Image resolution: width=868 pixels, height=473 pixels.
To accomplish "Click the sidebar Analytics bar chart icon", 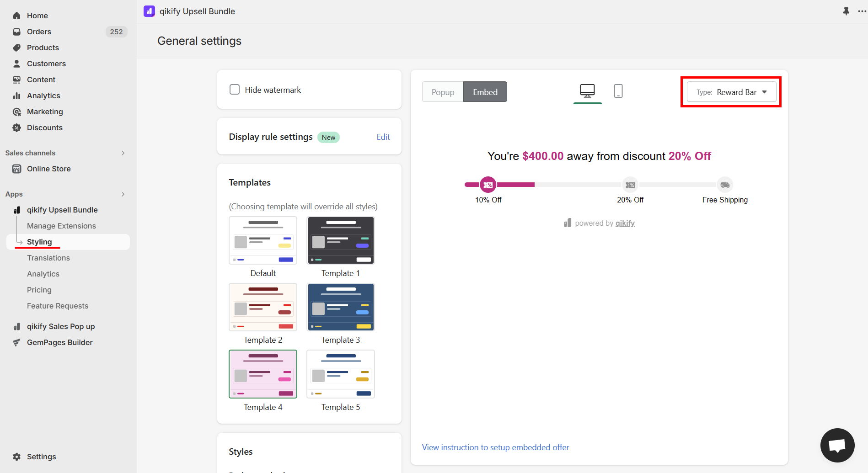I will click(16, 96).
